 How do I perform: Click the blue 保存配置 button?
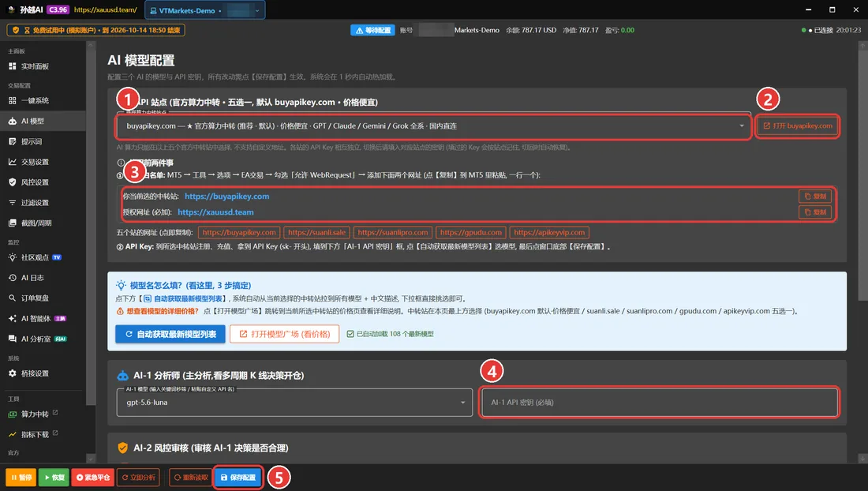tap(238, 477)
